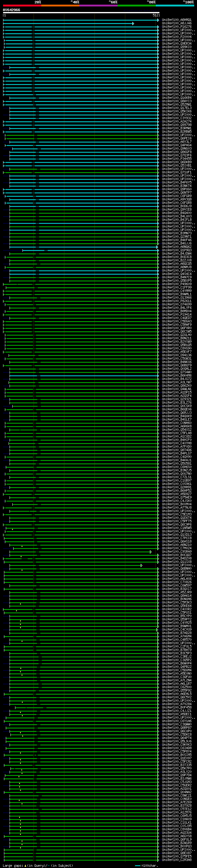Open hit UniRef100_Q9ER34
197x868 pixels.
pyautogui.click(x=176, y=43)
